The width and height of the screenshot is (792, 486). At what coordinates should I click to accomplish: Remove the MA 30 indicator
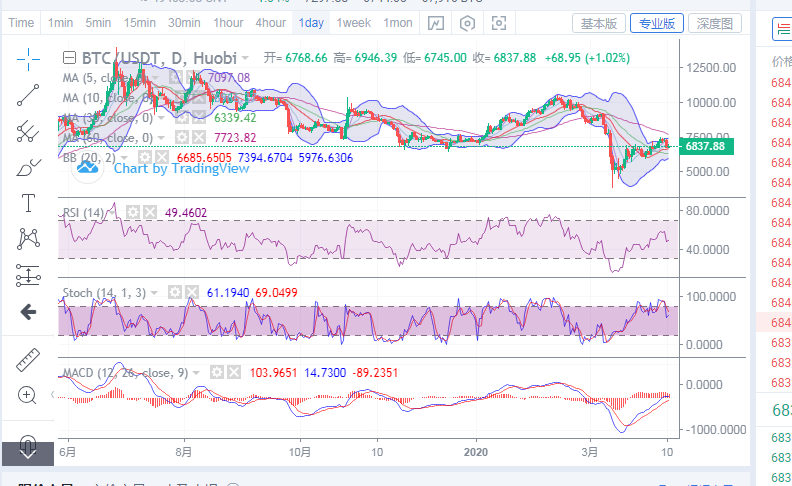click(199, 118)
